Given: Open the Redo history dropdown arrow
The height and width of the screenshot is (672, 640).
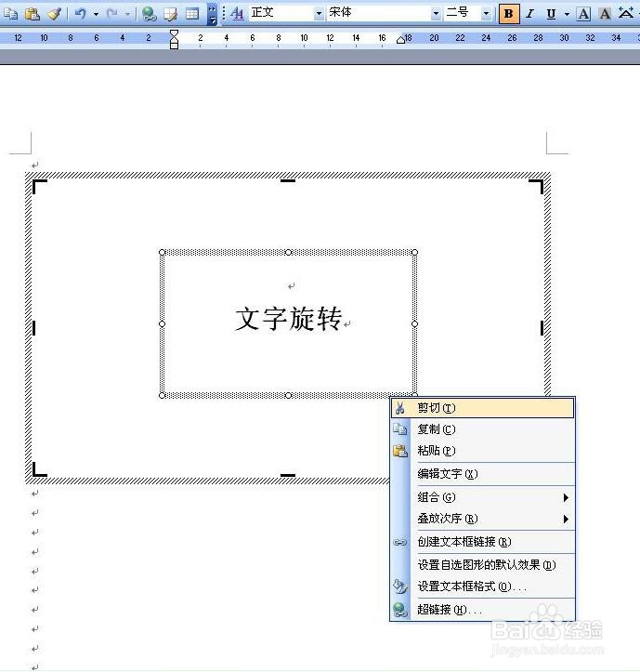Looking at the screenshot, I should click(127, 14).
